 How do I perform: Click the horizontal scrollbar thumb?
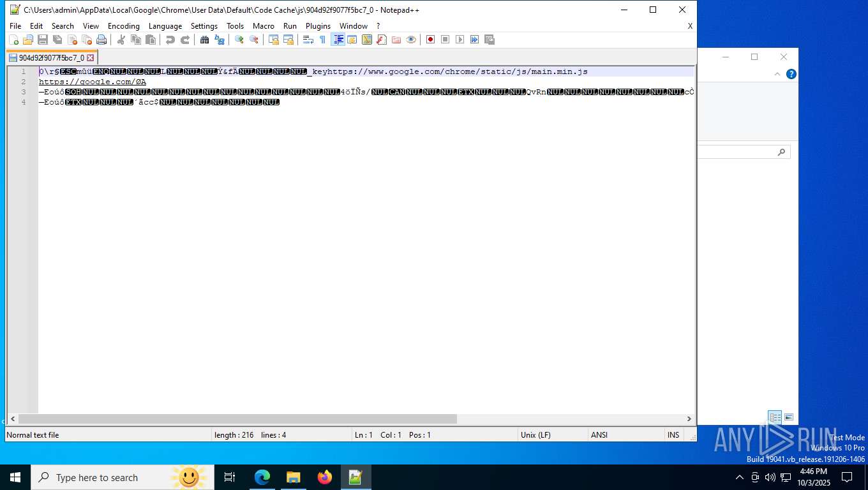click(x=237, y=419)
